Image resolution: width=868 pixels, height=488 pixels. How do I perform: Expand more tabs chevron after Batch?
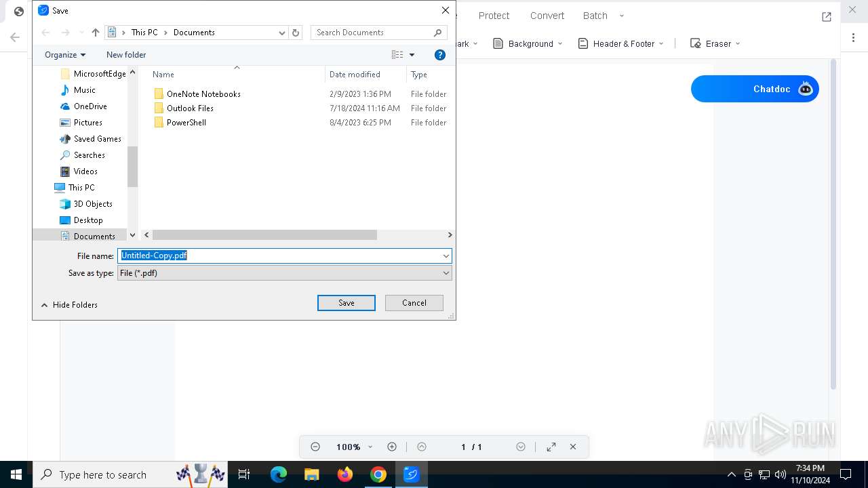pos(622,16)
